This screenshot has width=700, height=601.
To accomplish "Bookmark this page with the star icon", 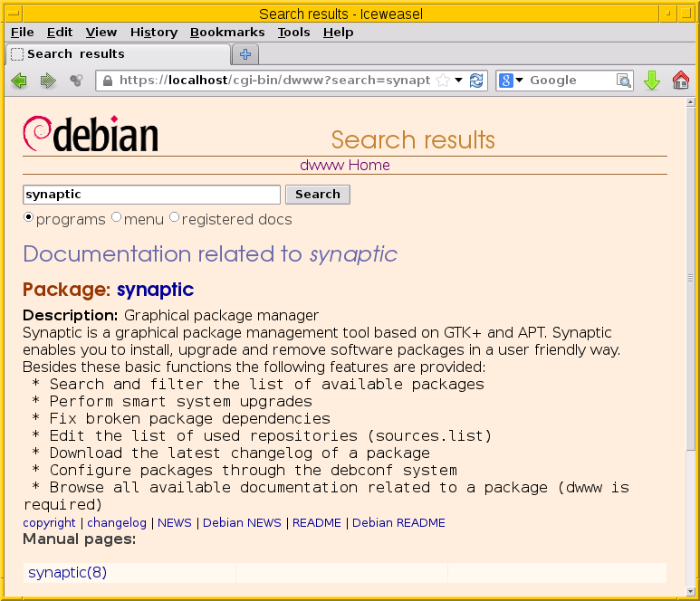I will click(443, 81).
